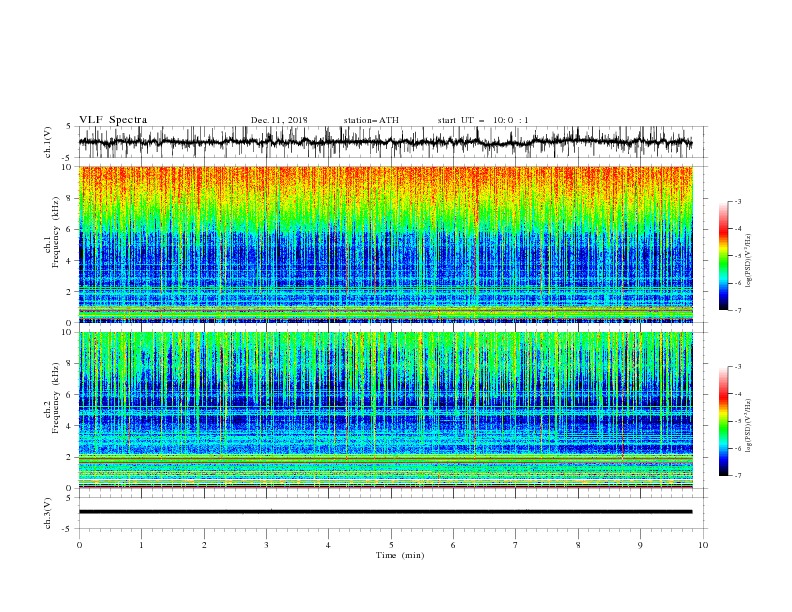Viewport: 792px width, 612px height.
Task: Click the ch.1(V) waveform axis label
Action: point(48,142)
